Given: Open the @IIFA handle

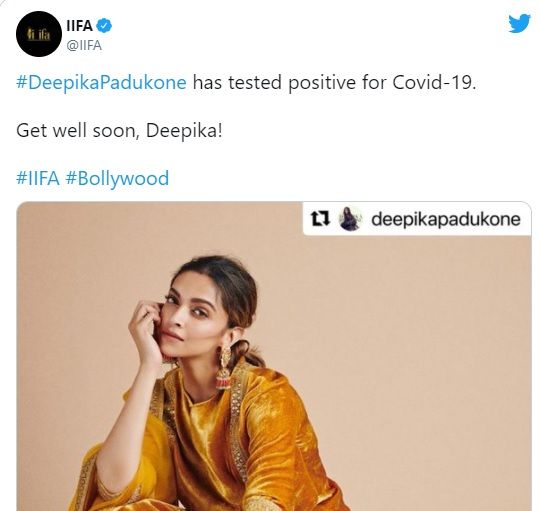Looking at the screenshot, I should tap(84, 45).
